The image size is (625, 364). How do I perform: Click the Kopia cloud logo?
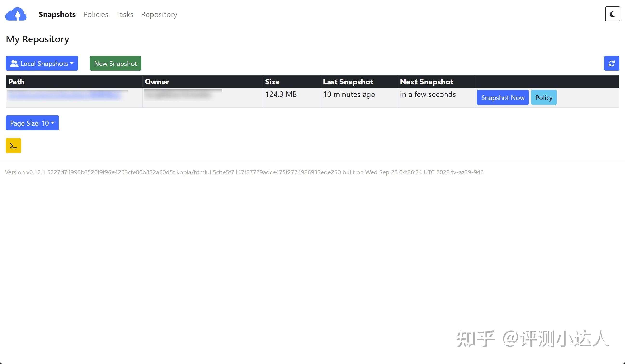16,14
